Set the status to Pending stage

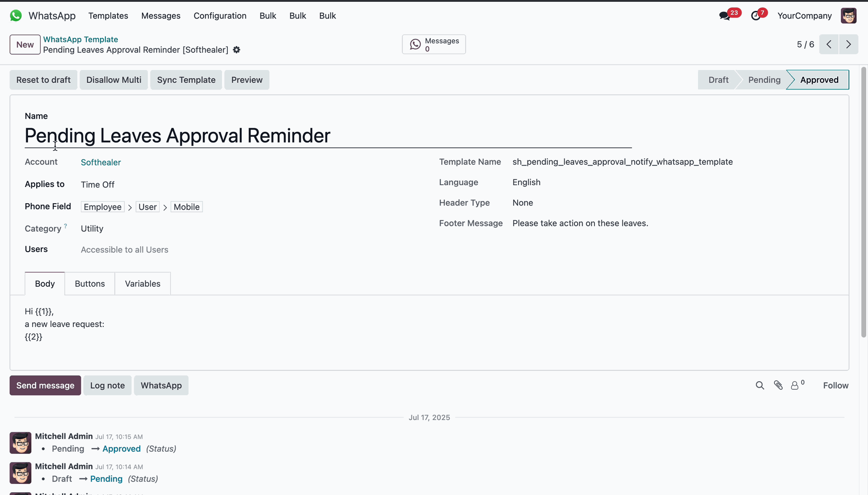click(764, 80)
